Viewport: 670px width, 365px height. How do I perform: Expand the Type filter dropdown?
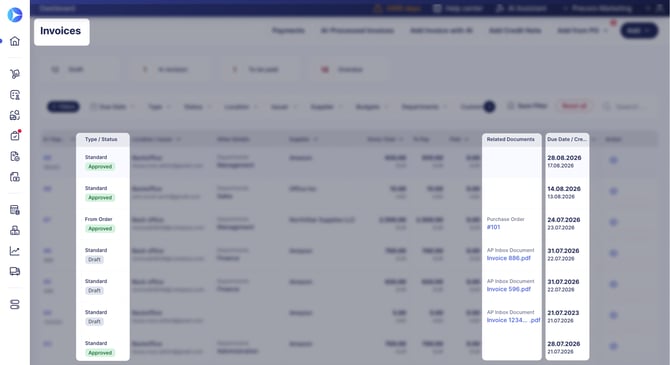tap(159, 106)
